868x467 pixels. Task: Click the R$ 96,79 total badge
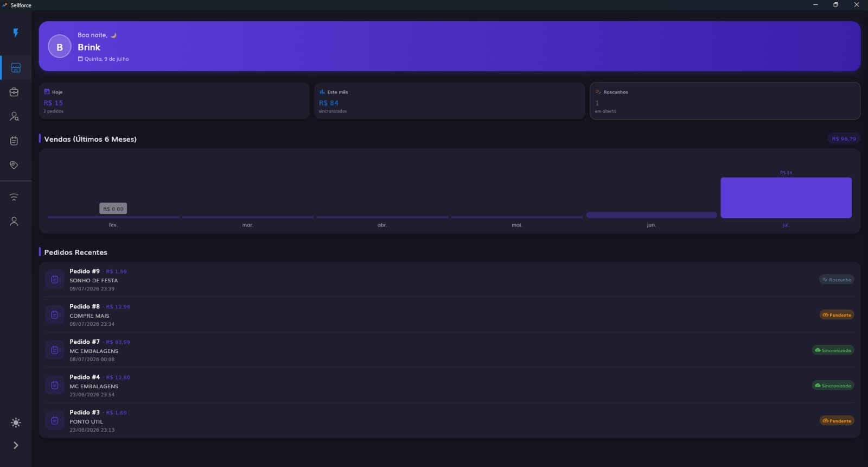tap(844, 139)
